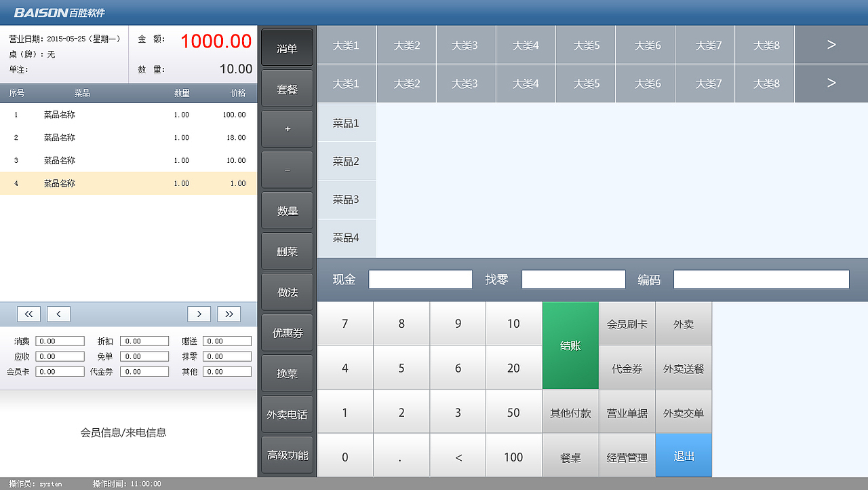Click 外卖送餐 delivery button
The image size is (868, 490).
(684, 368)
